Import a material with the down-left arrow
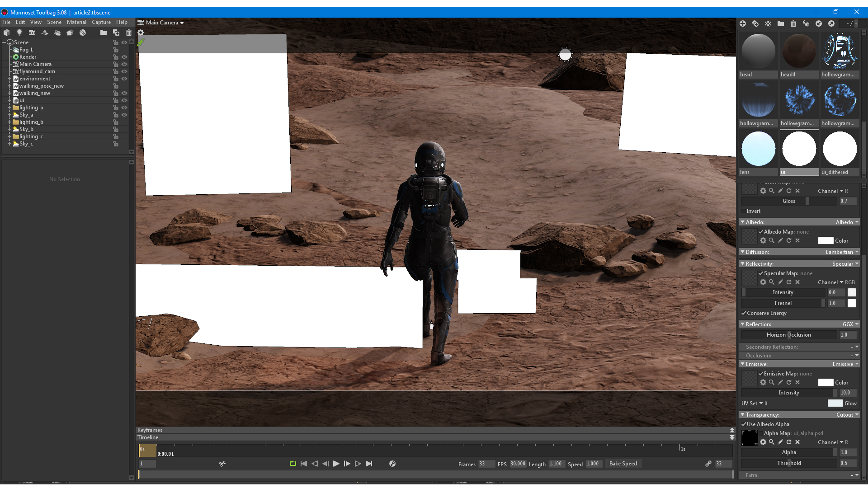Screen dimensions: 868x488 819,23
